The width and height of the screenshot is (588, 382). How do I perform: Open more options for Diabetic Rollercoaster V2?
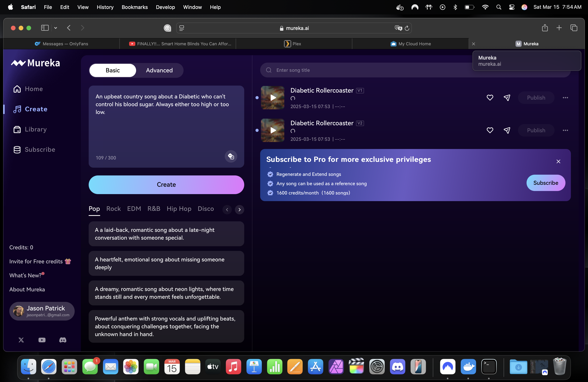[565, 130]
